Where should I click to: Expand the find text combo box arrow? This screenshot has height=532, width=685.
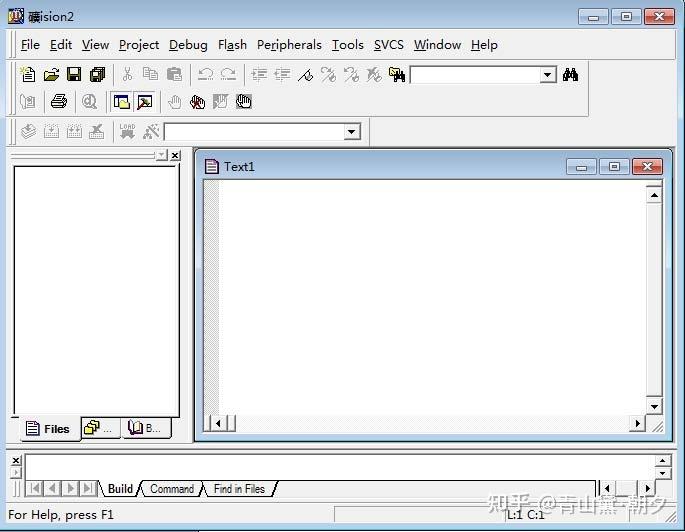tap(547, 75)
